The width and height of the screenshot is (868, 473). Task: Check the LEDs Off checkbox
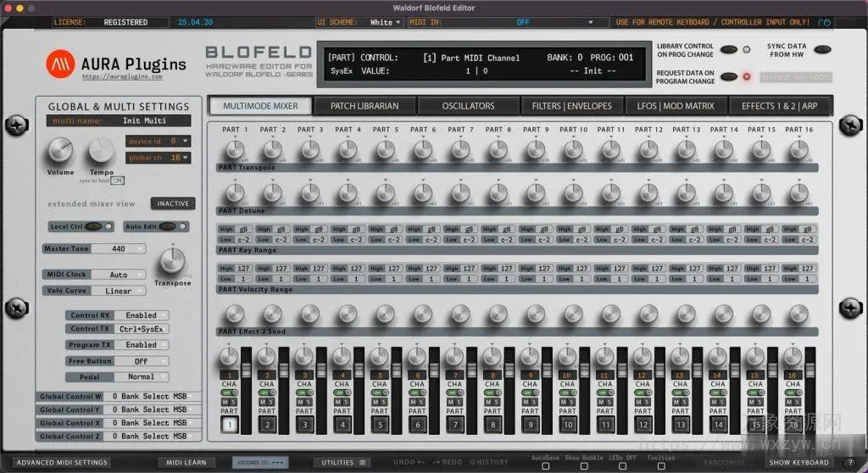coord(623,466)
